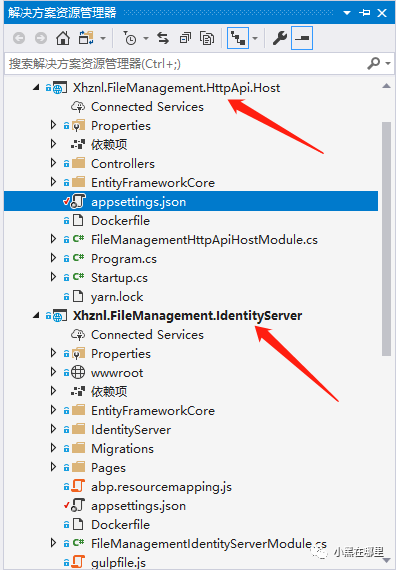Open abp.resourcemapping.js file
Image resolution: width=396 pixels, height=570 pixels.
pyautogui.click(x=161, y=487)
